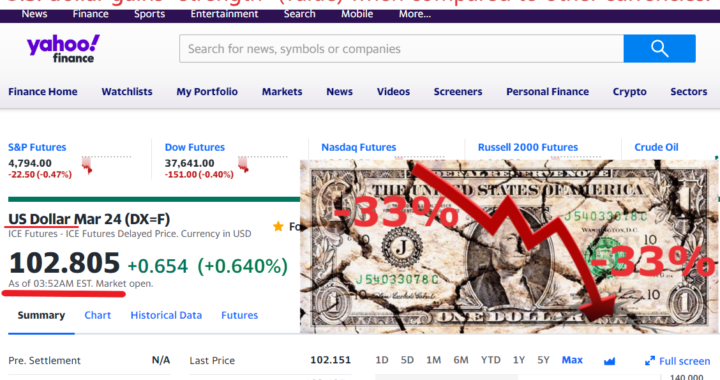Screen dimensions: 720x380
Task: Click the US Dollar Mar 24 (DX=F) title
Action: point(89,219)
